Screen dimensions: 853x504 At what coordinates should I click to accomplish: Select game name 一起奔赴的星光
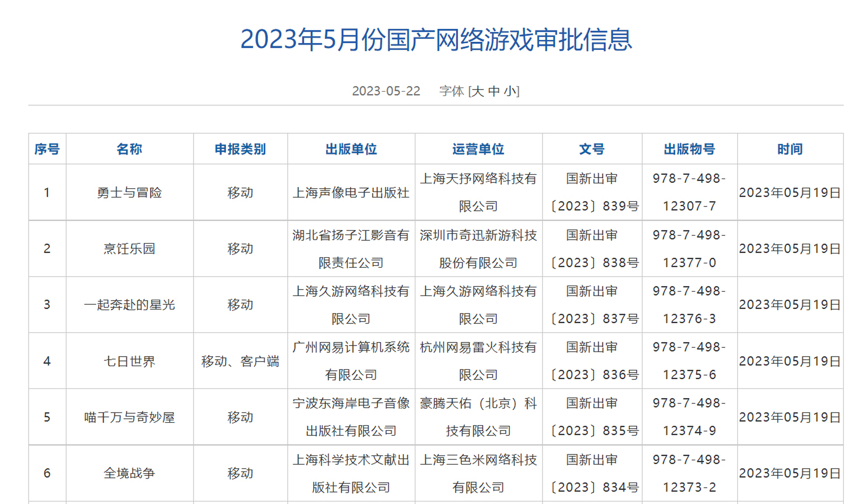pos(129,305)
